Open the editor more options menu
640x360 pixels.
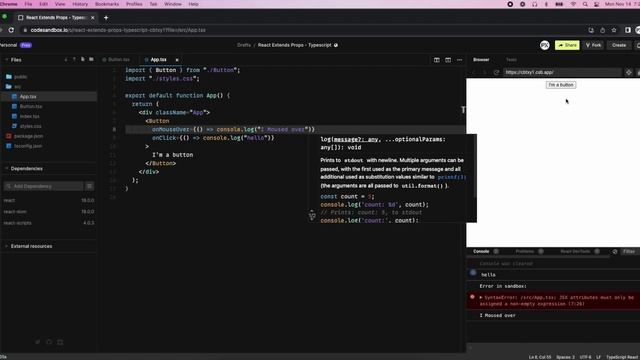pos(460,60)
